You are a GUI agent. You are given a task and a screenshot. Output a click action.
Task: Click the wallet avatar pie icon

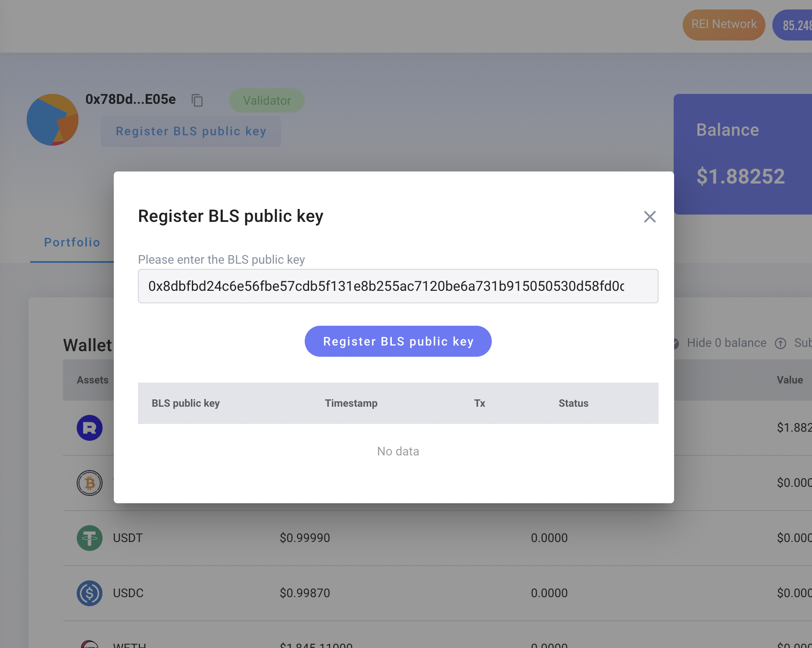coord(53,120)
